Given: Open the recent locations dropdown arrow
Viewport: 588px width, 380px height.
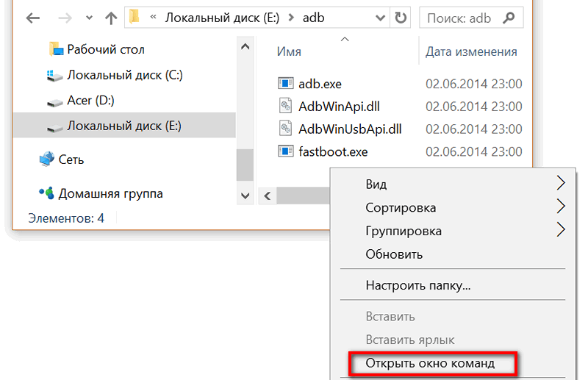Looking at the screenshot, I should (x=89, y=18).
